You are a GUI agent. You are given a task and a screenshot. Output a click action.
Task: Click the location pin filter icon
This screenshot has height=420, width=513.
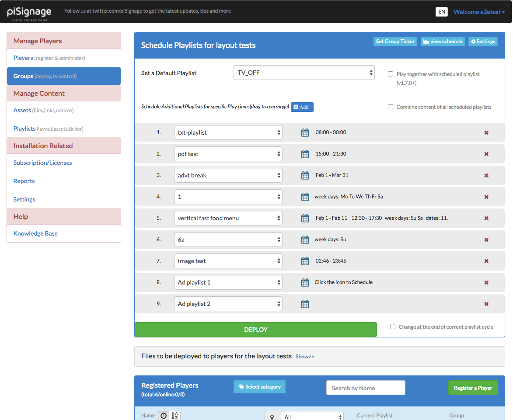pos(272,417)
